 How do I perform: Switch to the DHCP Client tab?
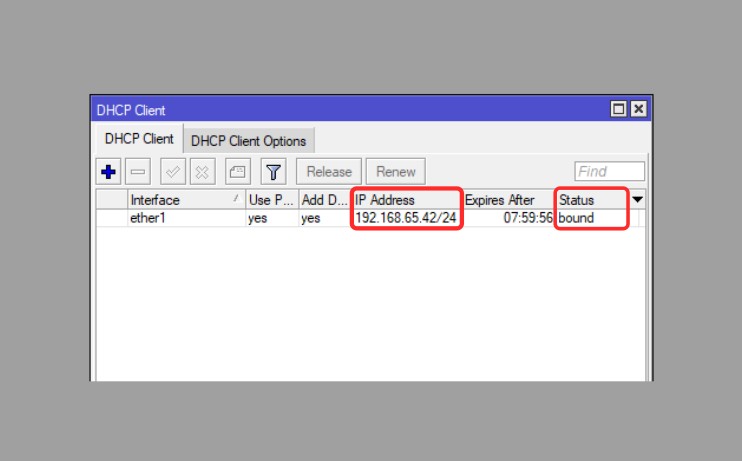tap(139, 139)
